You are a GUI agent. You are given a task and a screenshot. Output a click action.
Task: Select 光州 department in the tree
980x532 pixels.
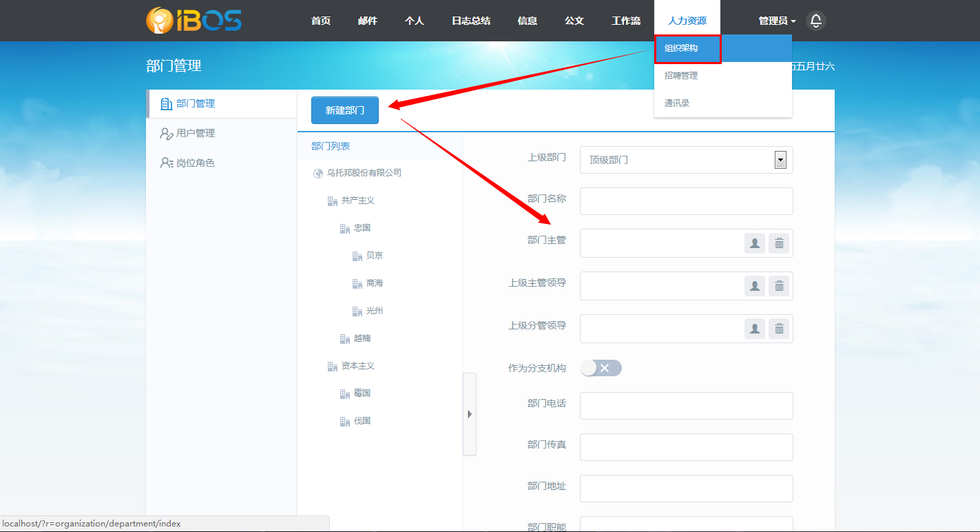[x=375, y=311]
